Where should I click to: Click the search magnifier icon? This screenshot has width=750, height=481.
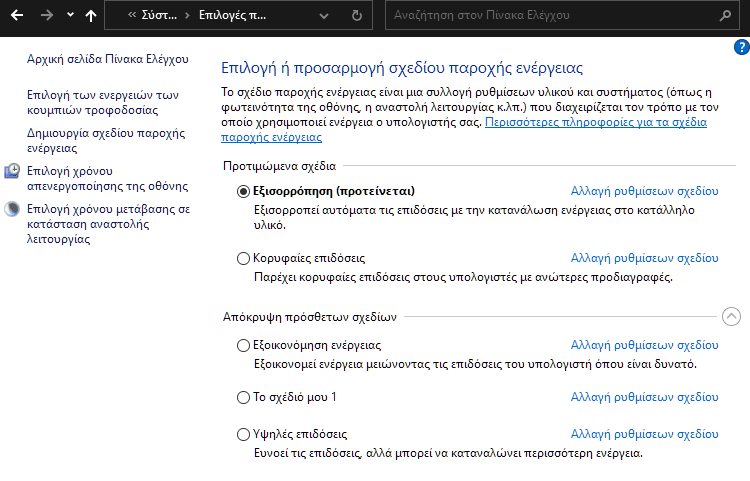click(x=725, y=16)
